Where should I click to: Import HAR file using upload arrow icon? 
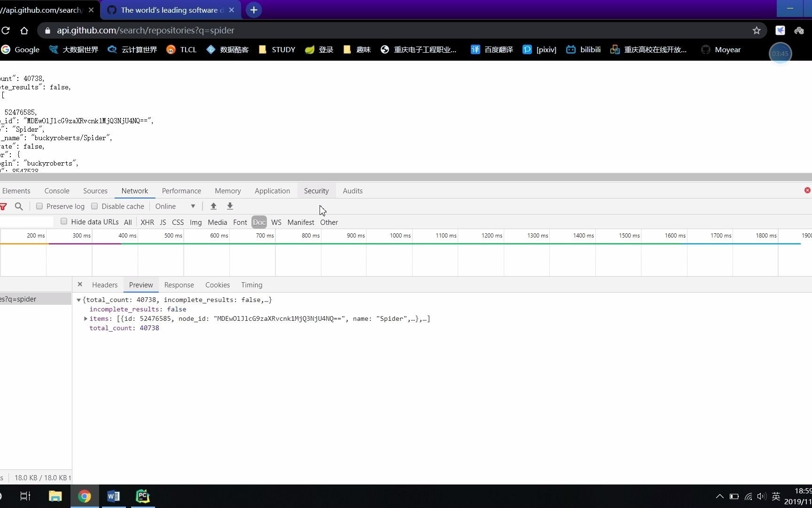[213, 206]
